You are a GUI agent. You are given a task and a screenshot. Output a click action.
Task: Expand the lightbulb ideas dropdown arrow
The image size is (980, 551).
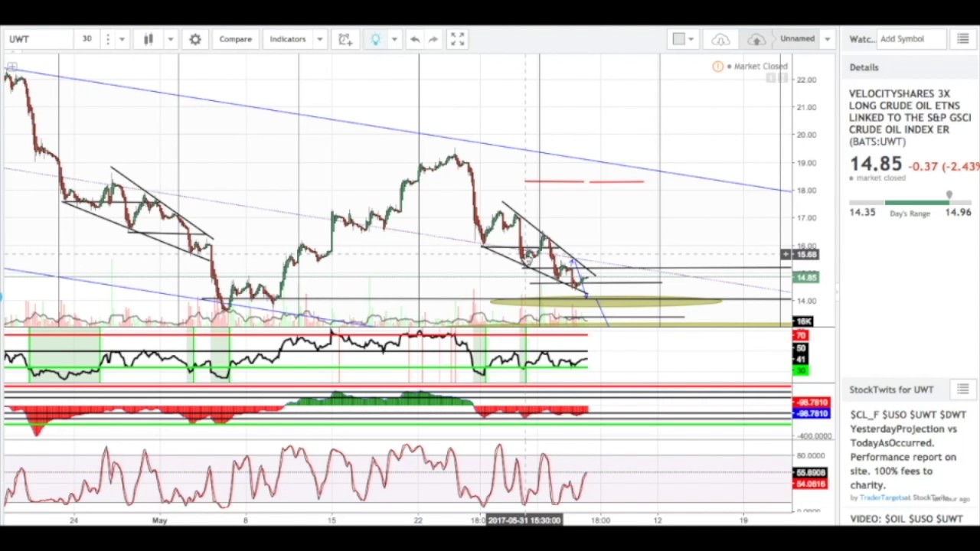tap(394, 39)
